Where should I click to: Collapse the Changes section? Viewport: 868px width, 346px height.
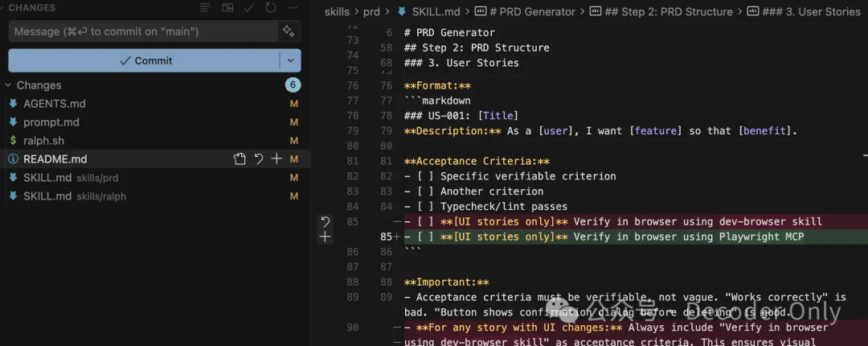pyautogui.click(x=9, y=85)
